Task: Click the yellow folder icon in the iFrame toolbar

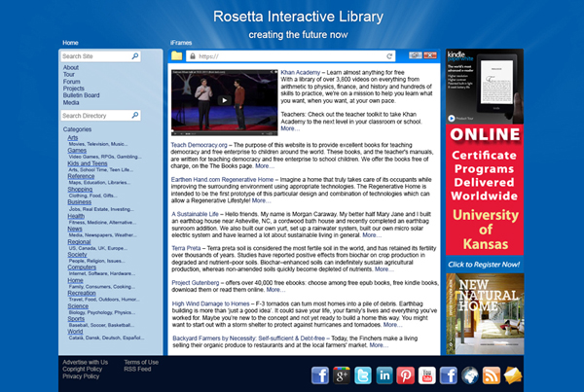Action: click(x=176, y=55)
